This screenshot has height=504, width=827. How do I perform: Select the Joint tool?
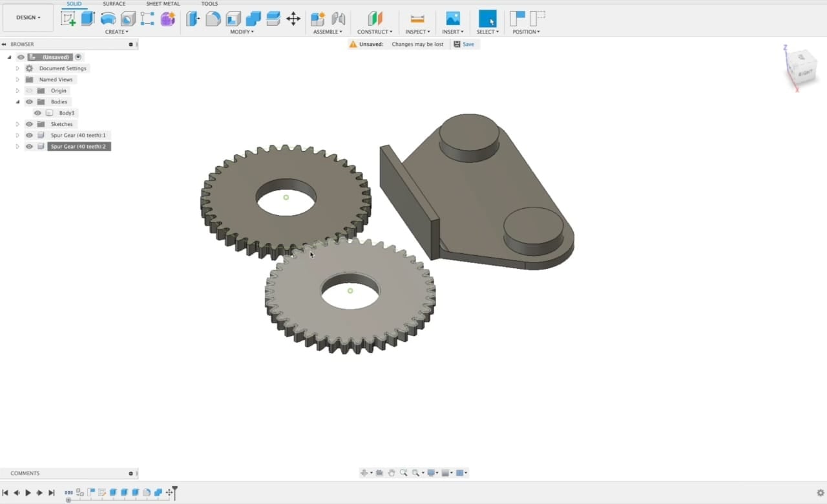pyautogui.click(x=338, y=19)
